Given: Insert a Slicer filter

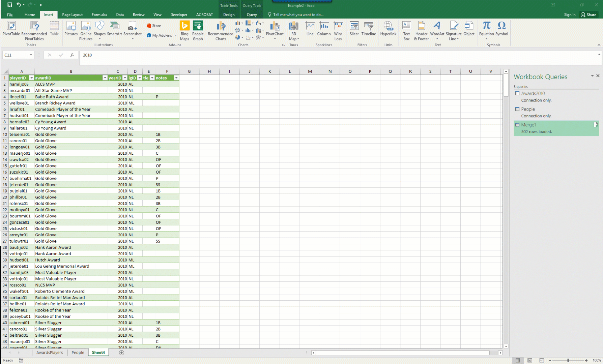Looking at the screenshot, I should (x=354, y=28).
